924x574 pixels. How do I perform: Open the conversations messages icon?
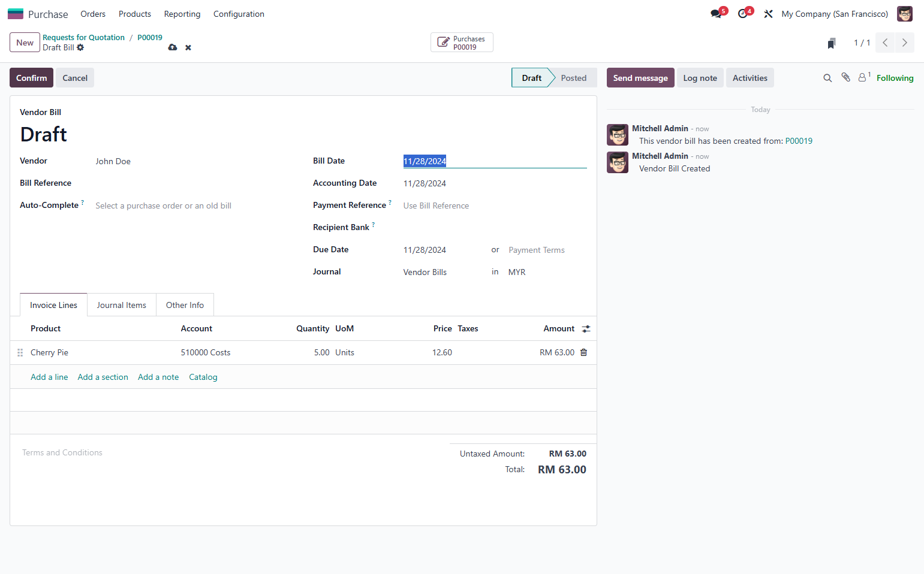pyautogui.click(x=716, y=14)
